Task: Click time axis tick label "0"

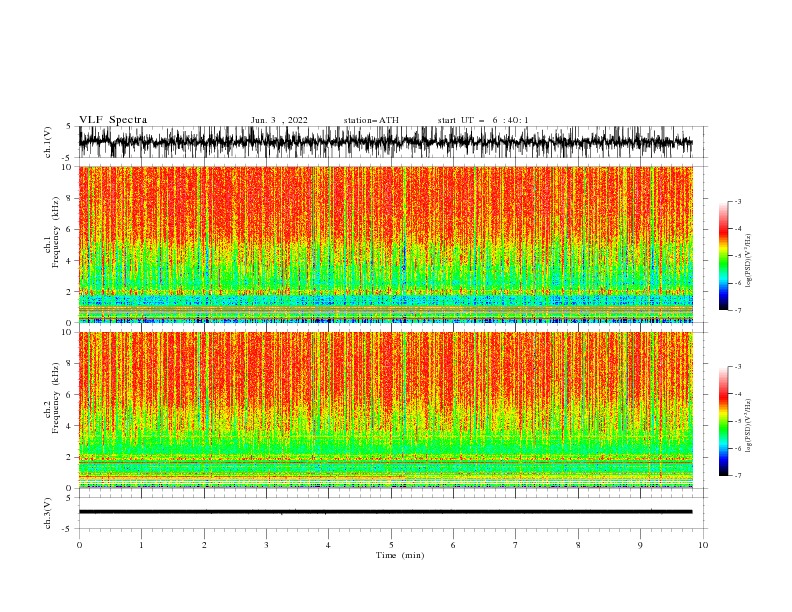Action: point(79,545)
